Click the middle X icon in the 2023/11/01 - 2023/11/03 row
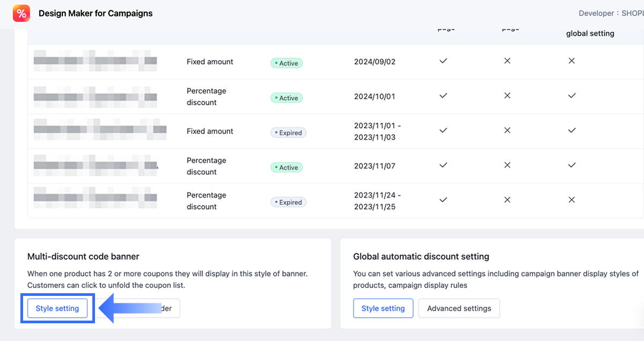 pos(507,130)
